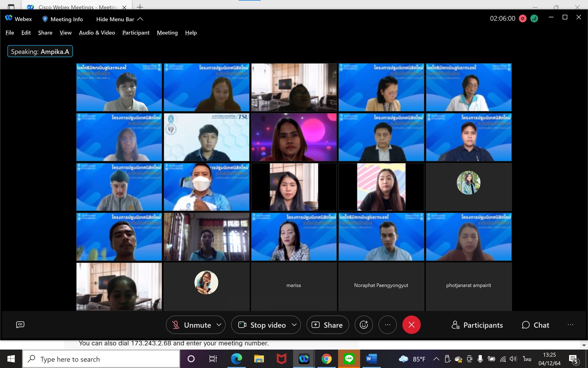
Task: Click the red recording indicator icon
Action: (523, 19)
